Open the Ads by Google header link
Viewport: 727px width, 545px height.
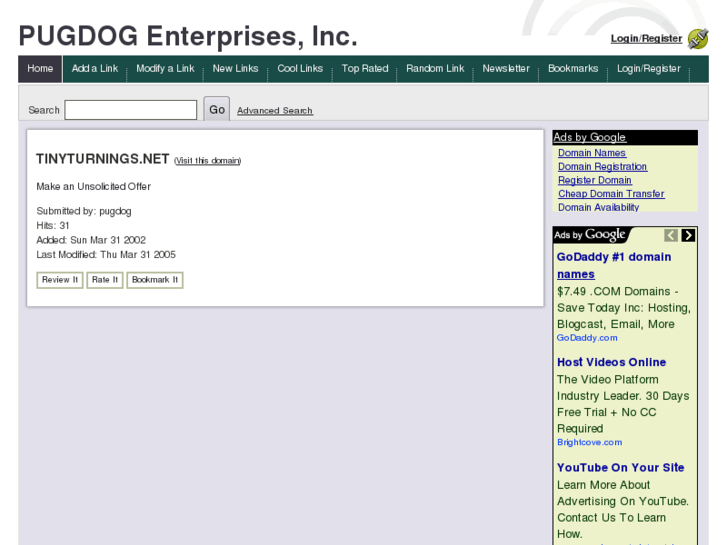coord(589,137)
